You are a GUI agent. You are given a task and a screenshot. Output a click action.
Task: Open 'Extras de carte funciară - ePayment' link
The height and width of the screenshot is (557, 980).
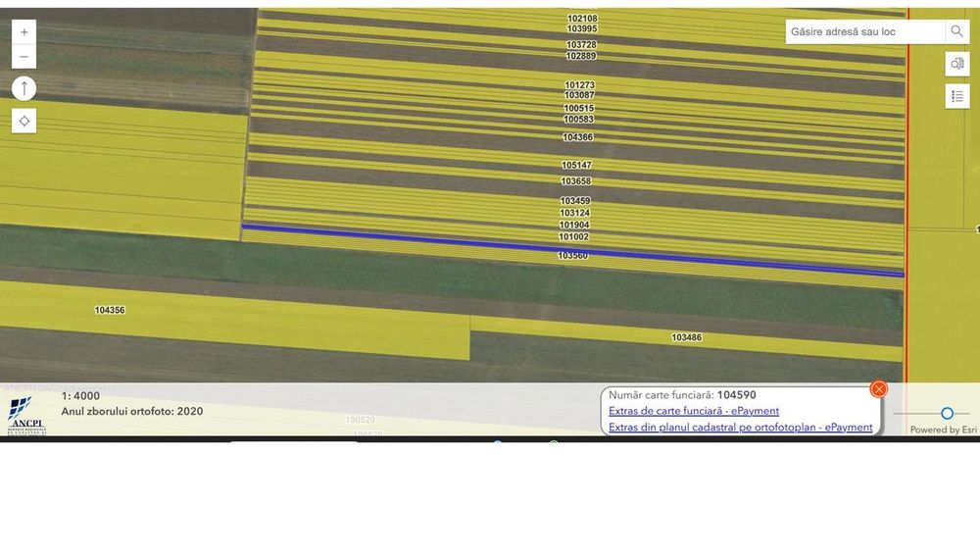click(x=693, y=411)
